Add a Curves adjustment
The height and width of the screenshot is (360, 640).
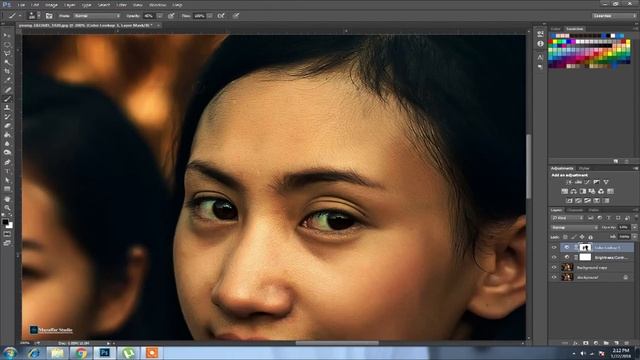tap(587, 182)
